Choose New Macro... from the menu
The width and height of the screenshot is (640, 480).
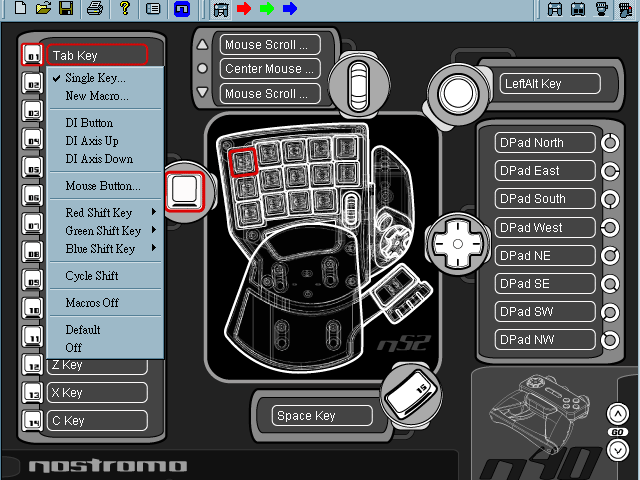coord(106,96)
